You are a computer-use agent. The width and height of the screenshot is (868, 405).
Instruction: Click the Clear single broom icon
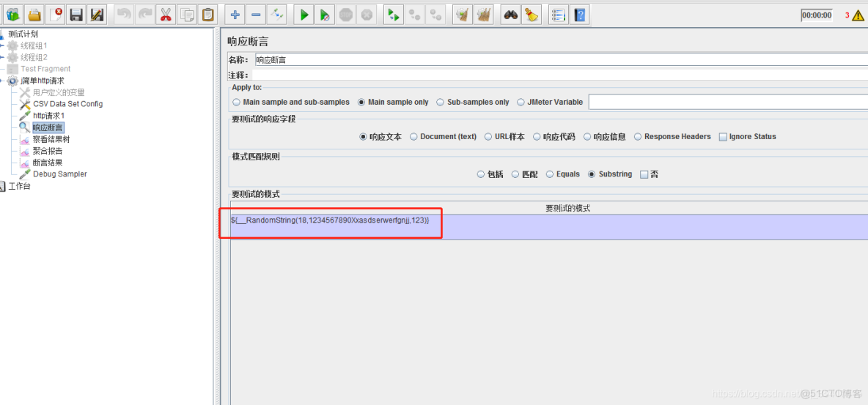(463, 15)
